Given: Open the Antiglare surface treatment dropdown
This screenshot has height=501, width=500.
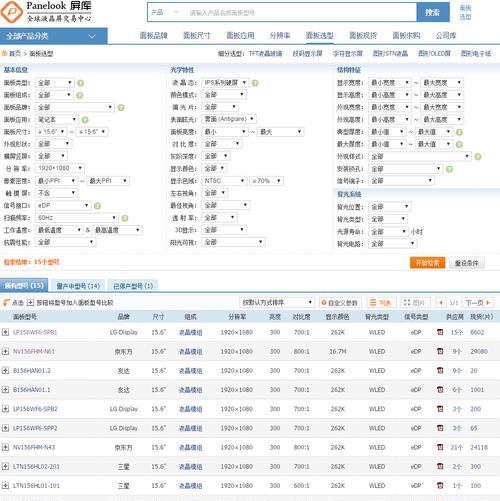Looking at the screenshot, I should click(x=229, y=119).
